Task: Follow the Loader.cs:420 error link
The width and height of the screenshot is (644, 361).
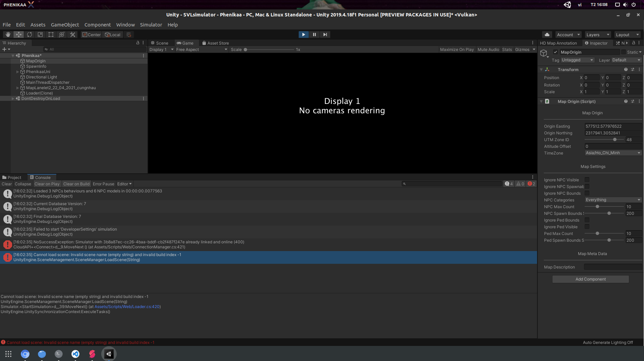Action: [x=127, y=306]
